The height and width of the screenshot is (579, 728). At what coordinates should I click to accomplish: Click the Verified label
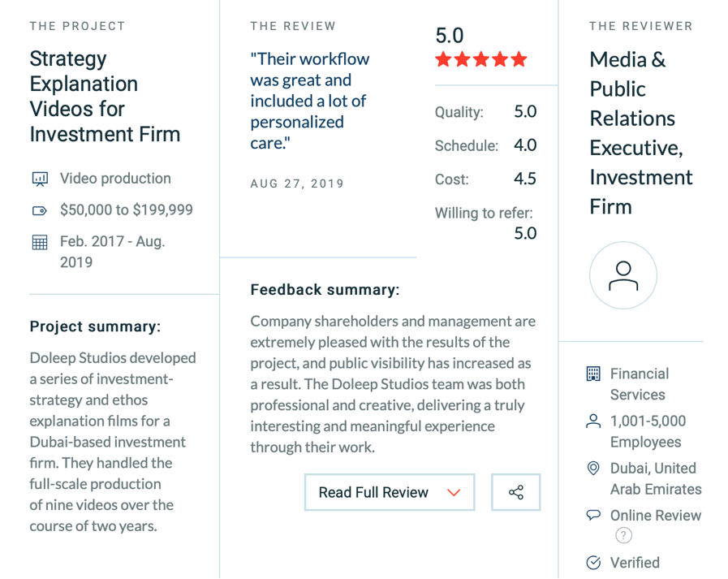[x=635, y=562]
